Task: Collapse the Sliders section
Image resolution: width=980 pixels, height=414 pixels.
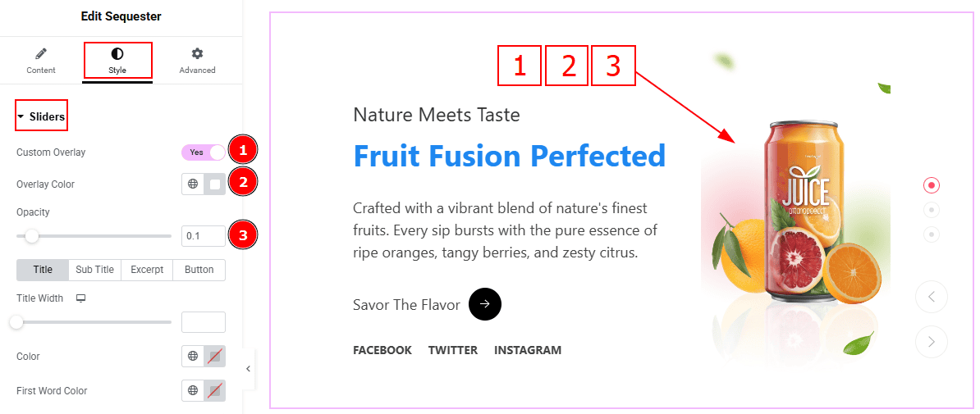Action: coord(41,116)
